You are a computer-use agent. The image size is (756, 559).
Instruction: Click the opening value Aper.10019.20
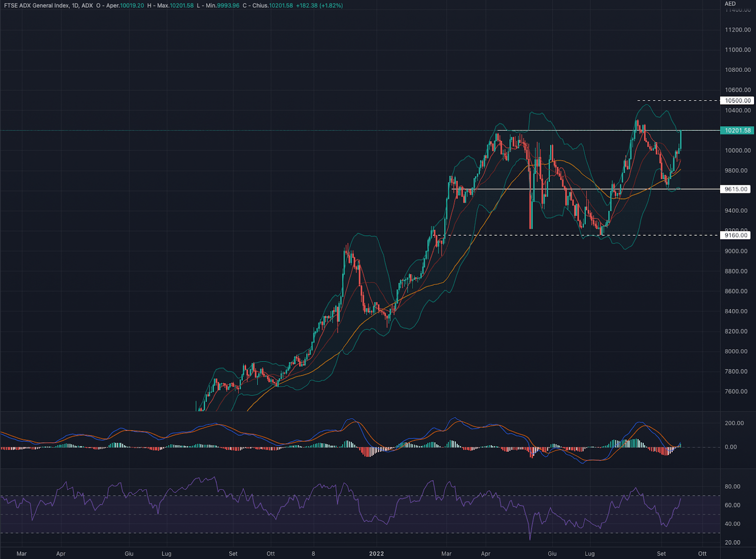point(125,5)
